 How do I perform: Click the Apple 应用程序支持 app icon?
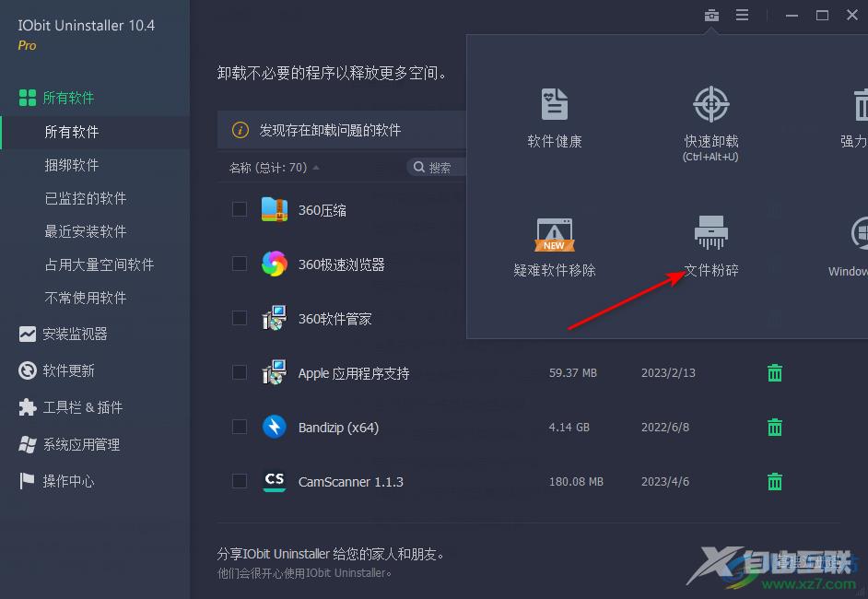point(274,372)
